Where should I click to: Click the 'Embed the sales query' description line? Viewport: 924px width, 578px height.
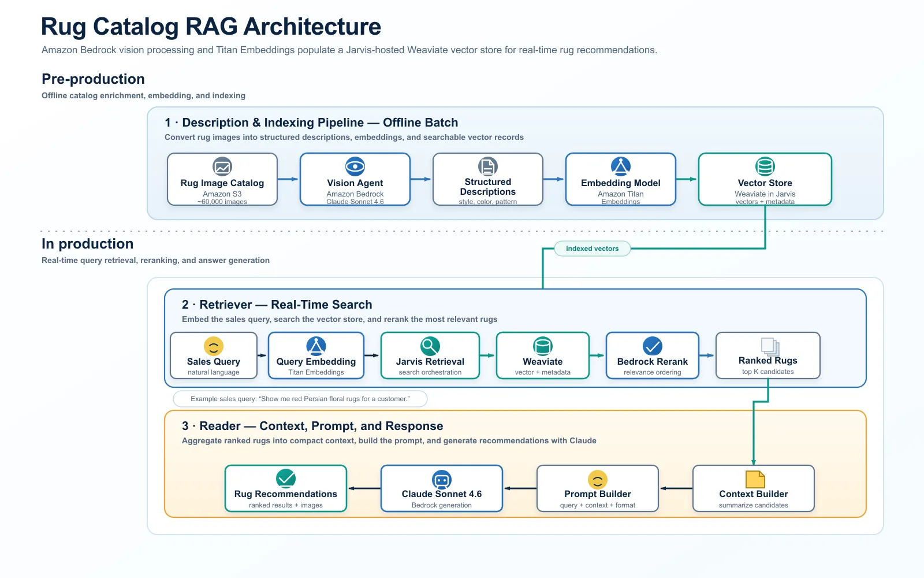pyautogui.click(x=340, y=320)
